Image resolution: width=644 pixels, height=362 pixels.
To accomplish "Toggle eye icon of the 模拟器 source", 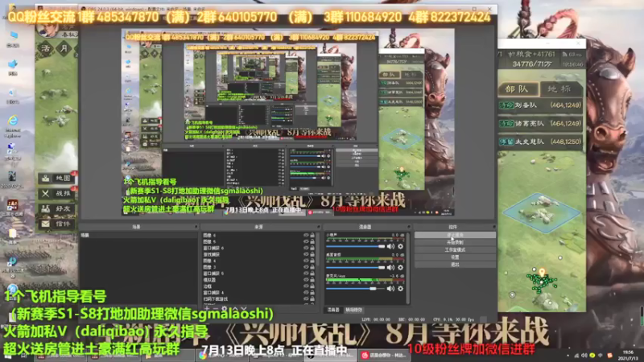I will (306, 280).
